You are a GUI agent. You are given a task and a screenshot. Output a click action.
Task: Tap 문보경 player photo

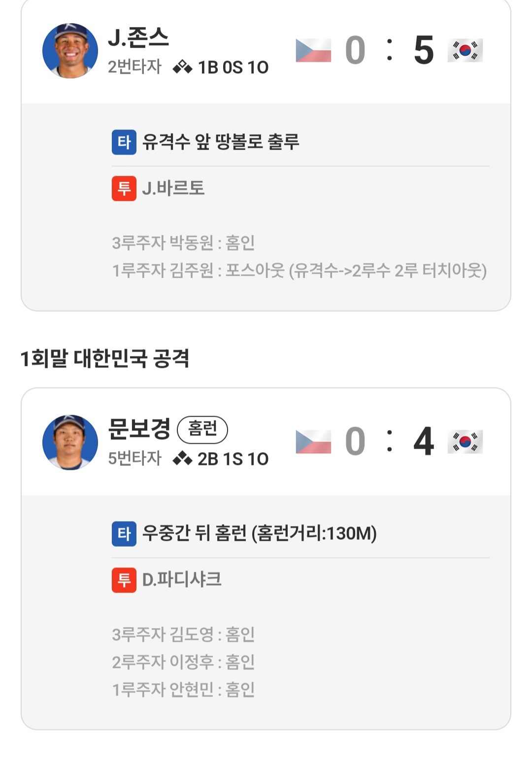(x=70, y=442)
